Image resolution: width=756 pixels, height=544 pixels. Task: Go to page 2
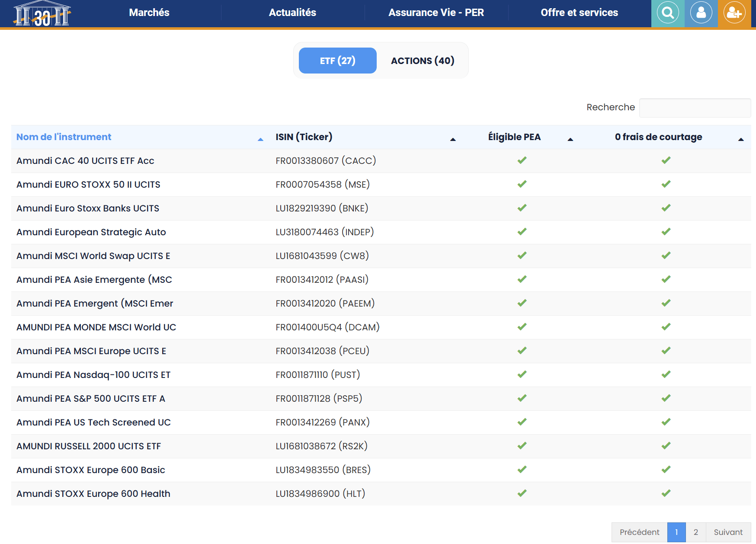coord(696,532)
